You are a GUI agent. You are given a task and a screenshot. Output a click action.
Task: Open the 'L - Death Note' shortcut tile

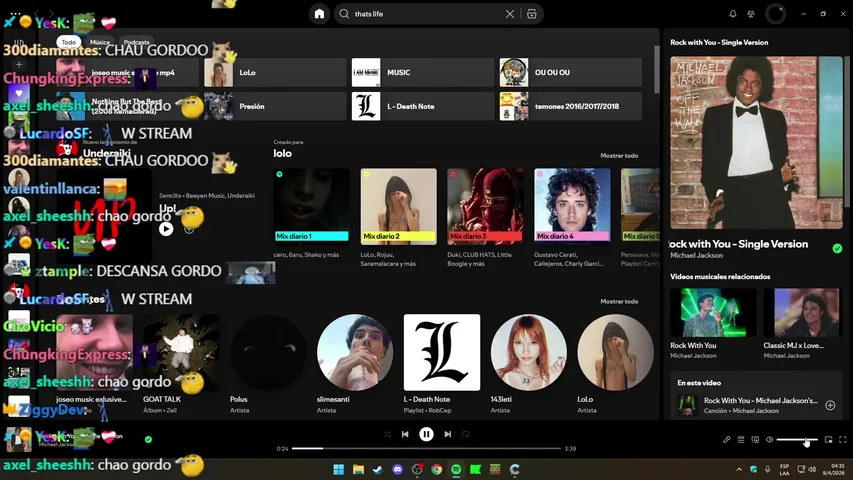pyautogui.click(x=423, y=106)
